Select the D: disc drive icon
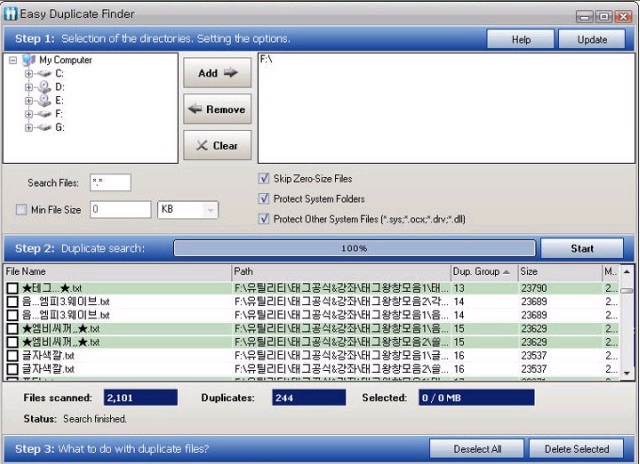 [44, 87]
